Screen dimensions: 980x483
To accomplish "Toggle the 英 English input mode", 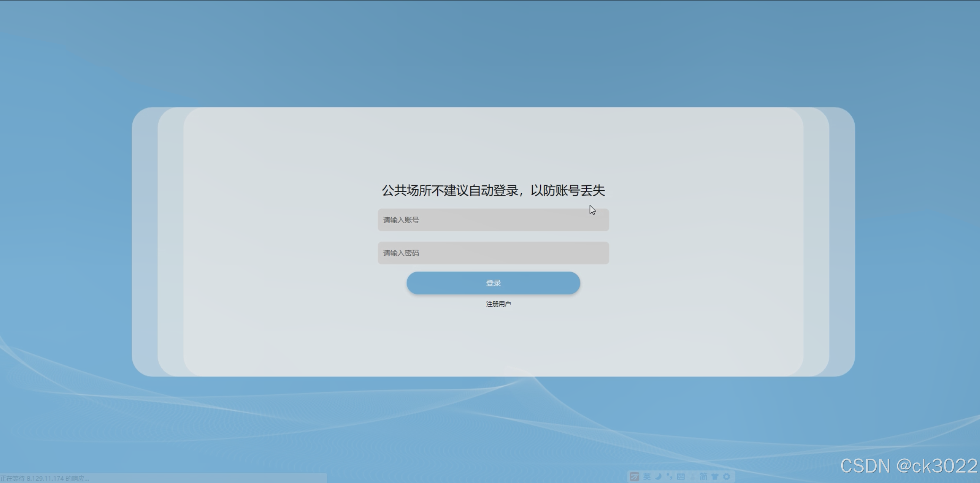I will pos(647,476).
